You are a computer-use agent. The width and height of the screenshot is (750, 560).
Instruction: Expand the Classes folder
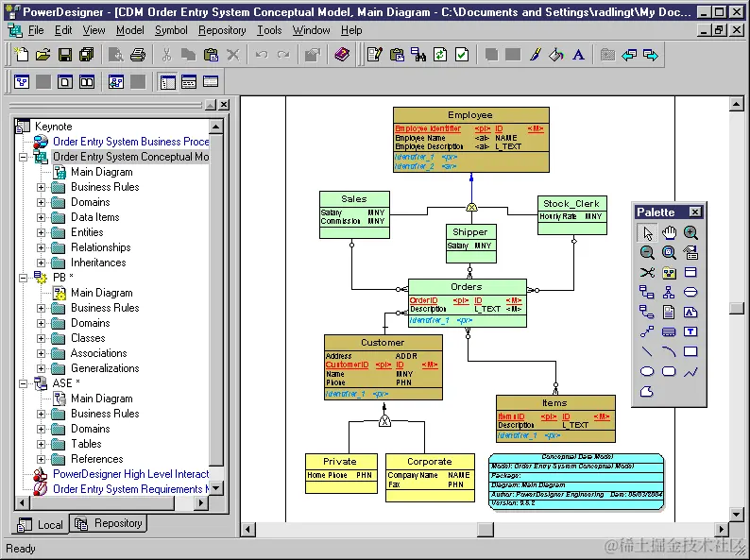pos(42,338)
